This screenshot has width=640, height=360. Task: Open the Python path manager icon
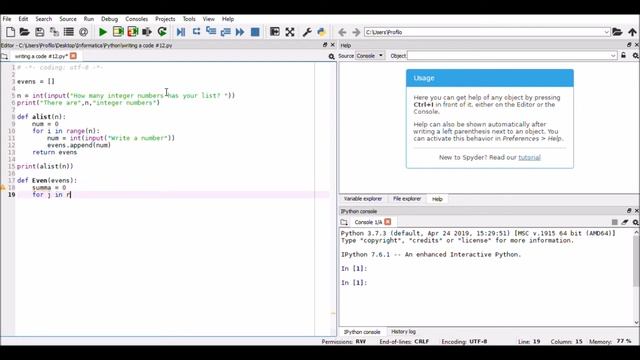321,32
